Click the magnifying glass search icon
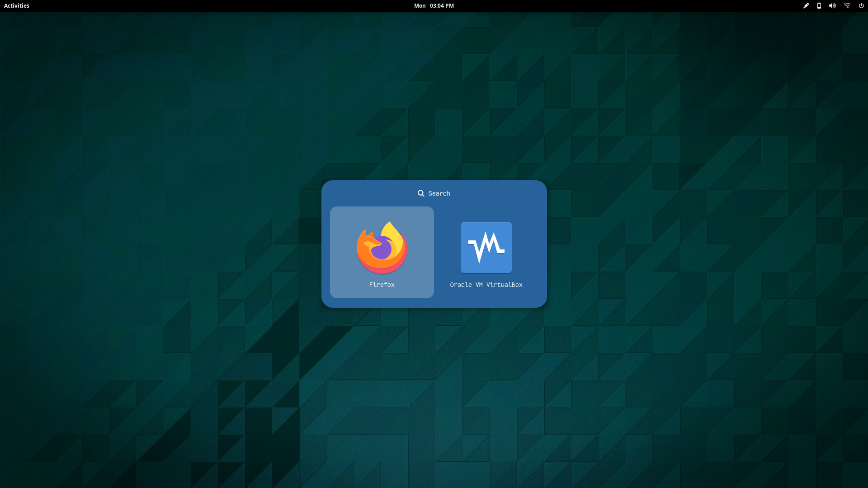Image resolution: width=868 pixels, height=488 pixels. pos(421,193)
